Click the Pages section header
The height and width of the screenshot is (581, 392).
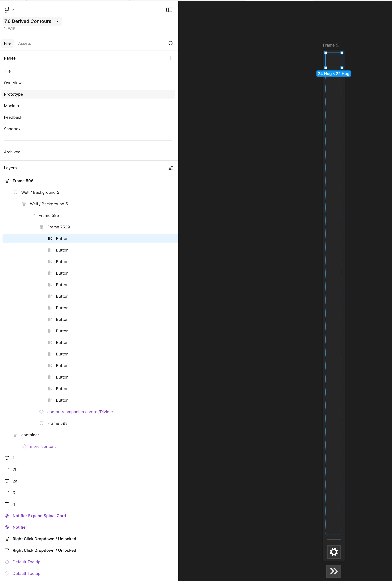[x=10, y=58]
